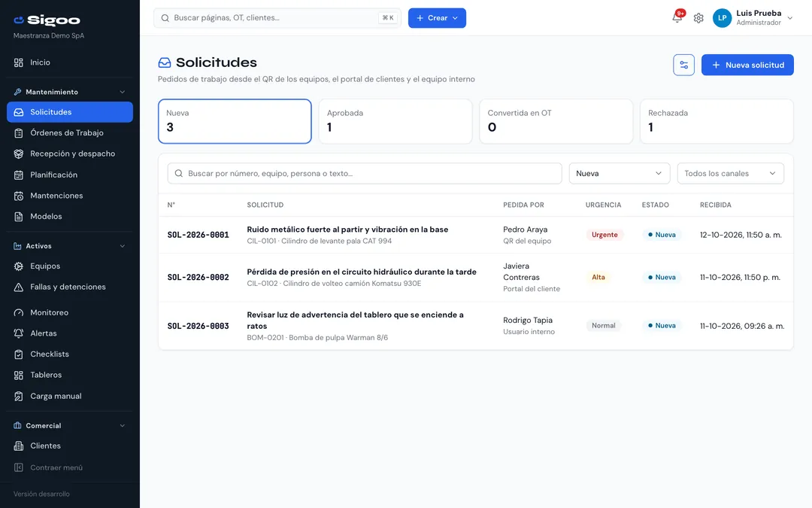
Task: Click the URGENCIA column header
Action: (x=603, y=205)
